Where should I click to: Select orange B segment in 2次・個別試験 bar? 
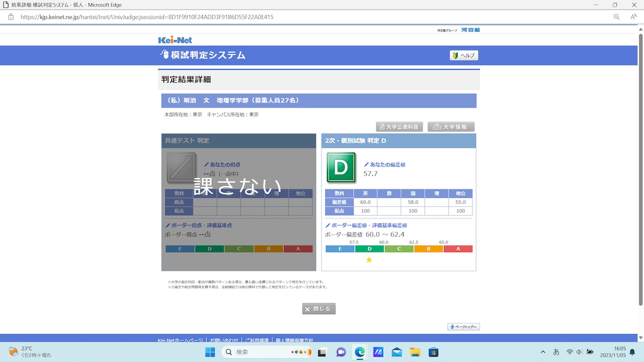click(x=429, y=249)
